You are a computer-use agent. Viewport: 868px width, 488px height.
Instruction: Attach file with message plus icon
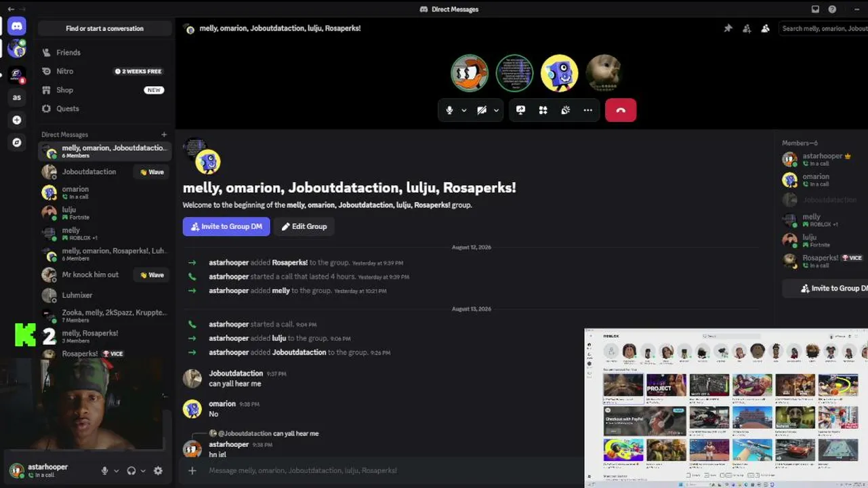pyautogui.click(x=192, y=470)
